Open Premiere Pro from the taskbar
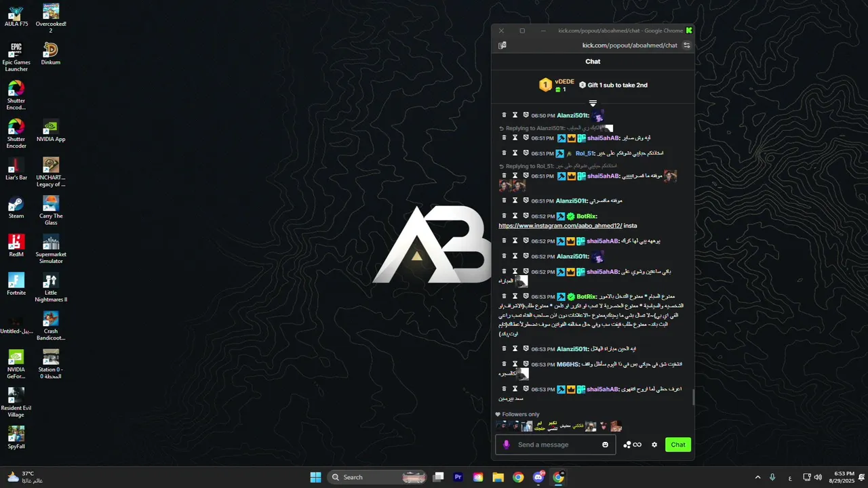868x488 pixels. click(458, 477)
